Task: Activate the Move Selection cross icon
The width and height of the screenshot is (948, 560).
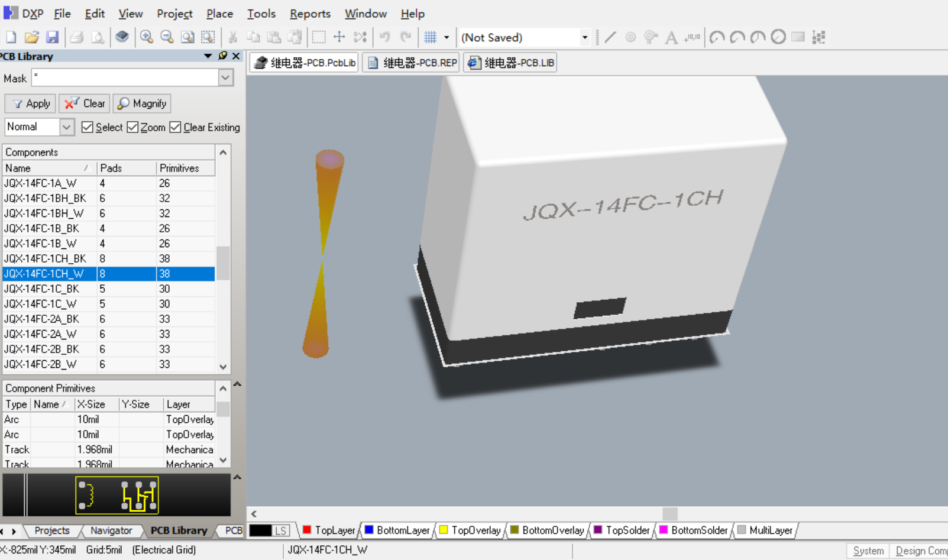Action: 339,37
